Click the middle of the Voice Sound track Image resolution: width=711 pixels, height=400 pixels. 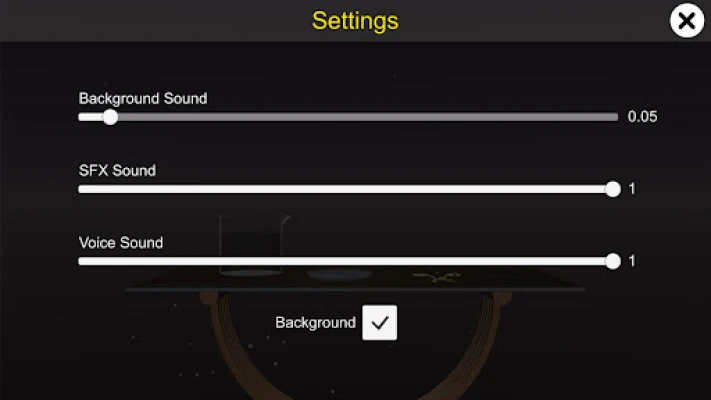(346, 261)
